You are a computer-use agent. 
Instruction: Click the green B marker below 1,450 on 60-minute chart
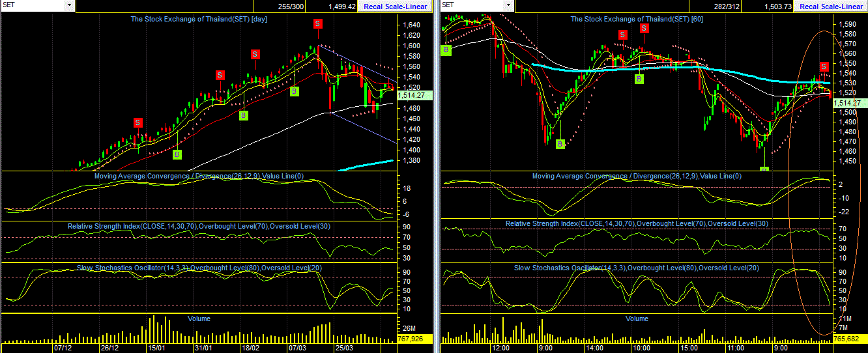[x=764, y=169]
